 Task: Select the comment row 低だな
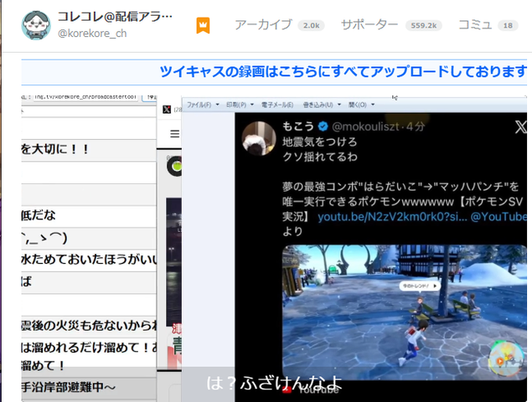pyautogui.click(x=89, y=216)
